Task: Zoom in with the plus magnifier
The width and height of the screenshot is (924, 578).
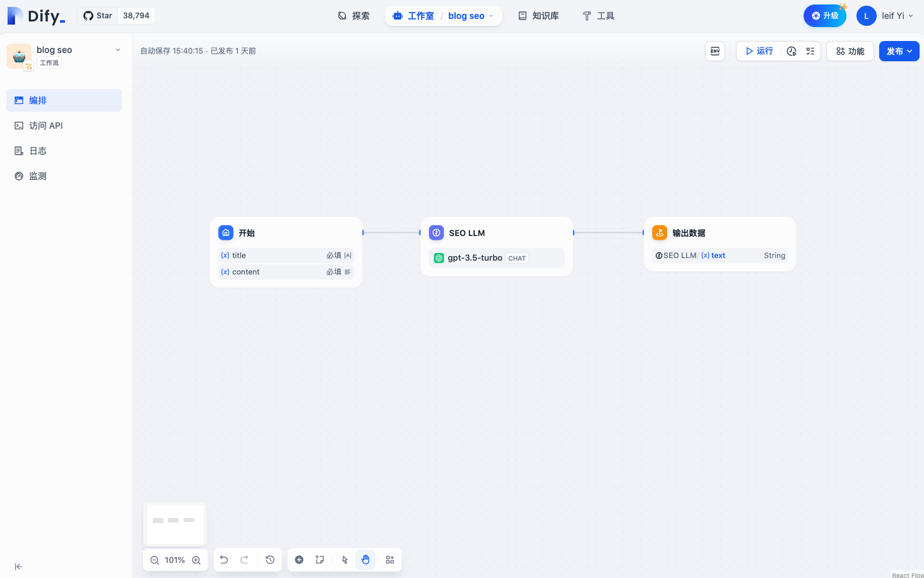Action: [196, 560]
